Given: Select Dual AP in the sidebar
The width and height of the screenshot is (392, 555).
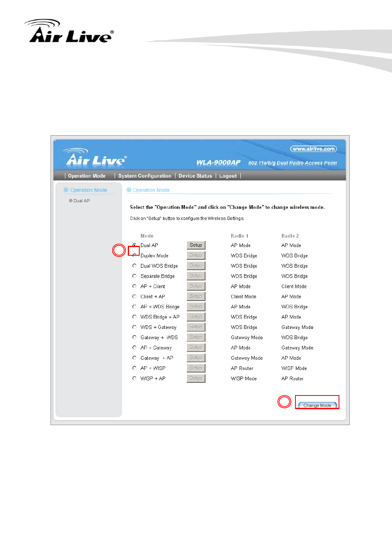Looking at the screenshot, I should click(x=81, y=201).
